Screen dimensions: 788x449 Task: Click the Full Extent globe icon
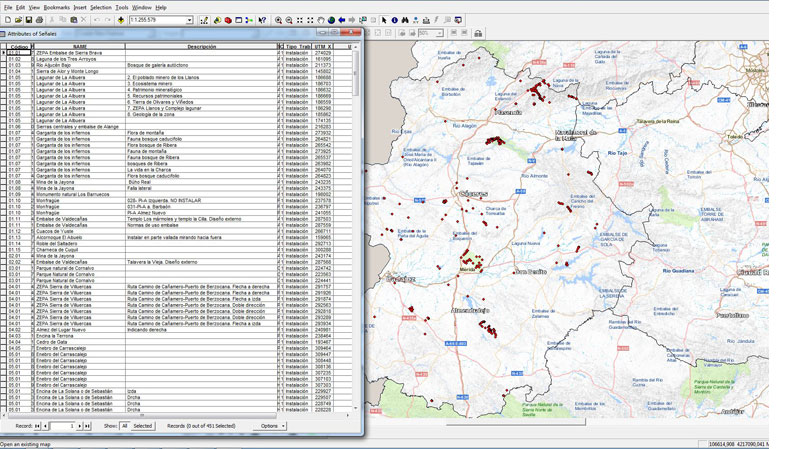pos(331,20)
